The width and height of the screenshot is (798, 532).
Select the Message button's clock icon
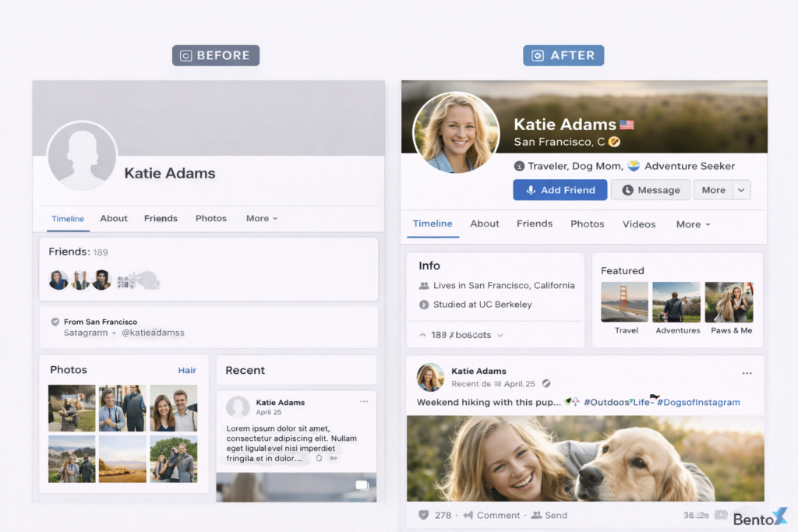(627, 190)
